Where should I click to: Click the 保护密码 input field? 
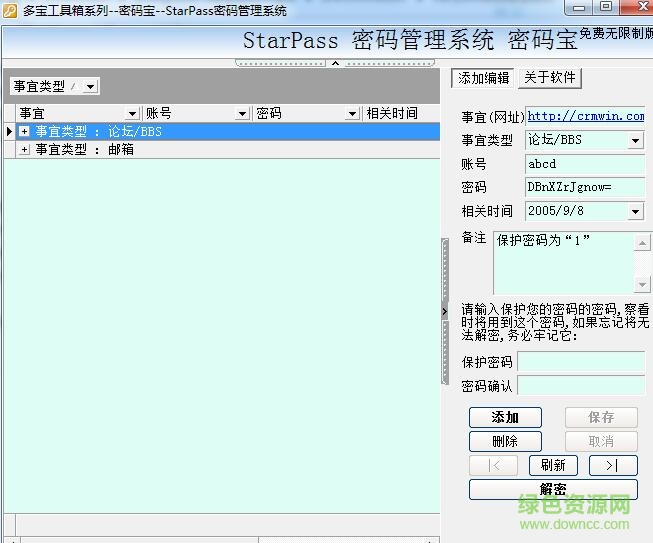click(581, 362)
